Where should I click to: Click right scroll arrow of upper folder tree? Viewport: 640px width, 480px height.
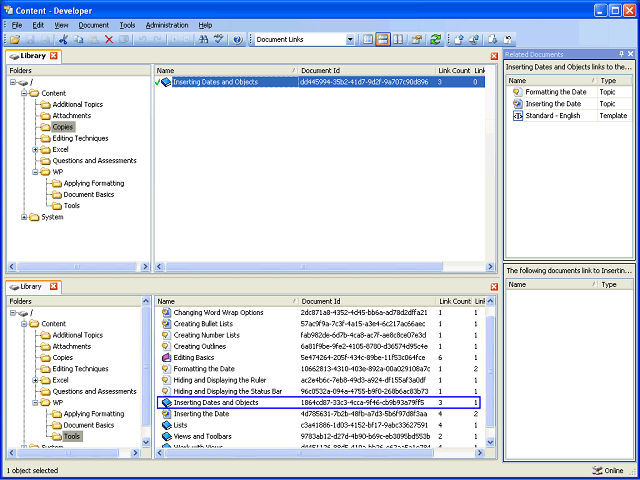(x=145, y=267)
